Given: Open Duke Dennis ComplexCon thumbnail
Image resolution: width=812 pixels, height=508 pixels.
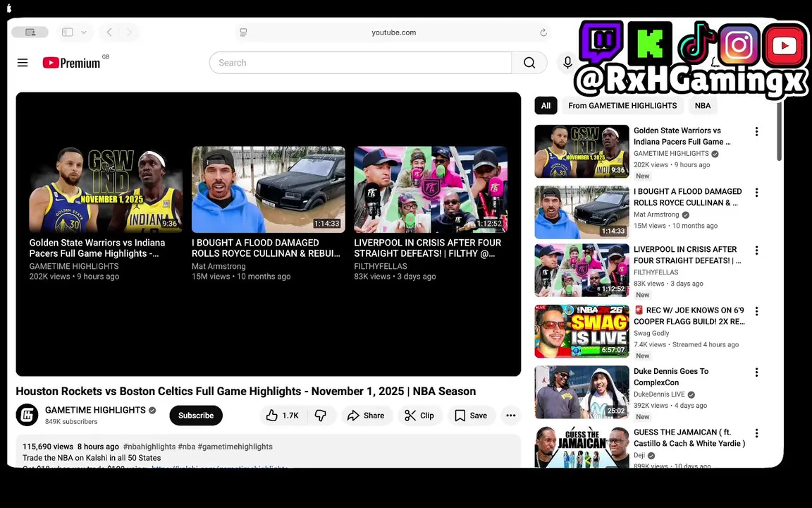Looking at the screenshot, I should coord(582,392).
